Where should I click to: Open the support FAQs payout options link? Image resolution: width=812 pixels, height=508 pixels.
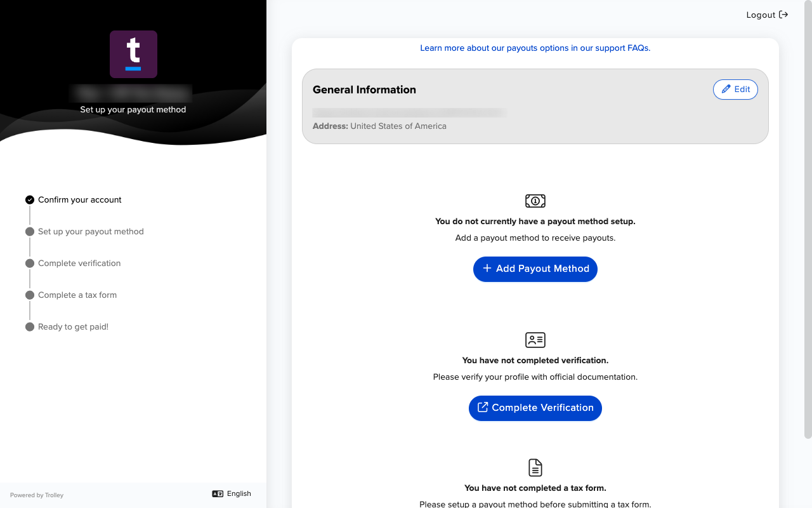[535, 48]
